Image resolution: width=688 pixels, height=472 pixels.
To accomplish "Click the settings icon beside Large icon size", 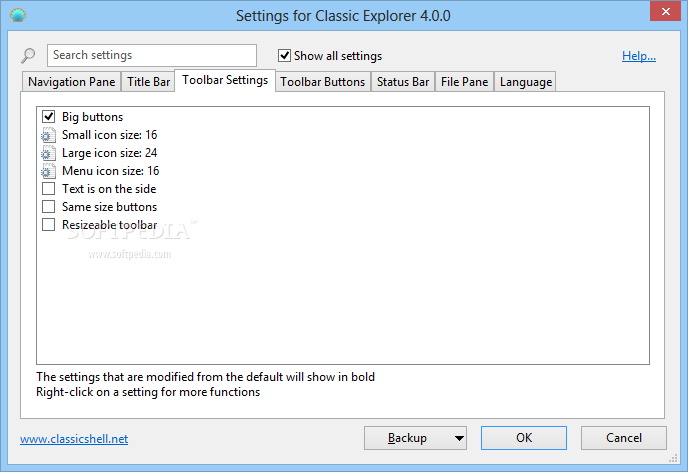I will (x=48, y=153).
